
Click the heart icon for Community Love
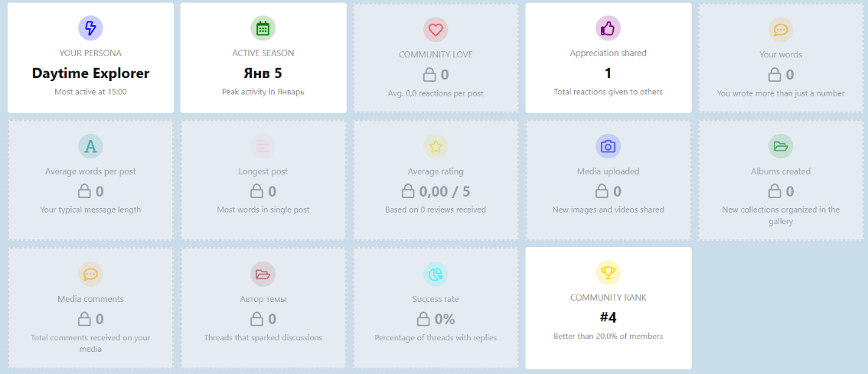point(436,30)
